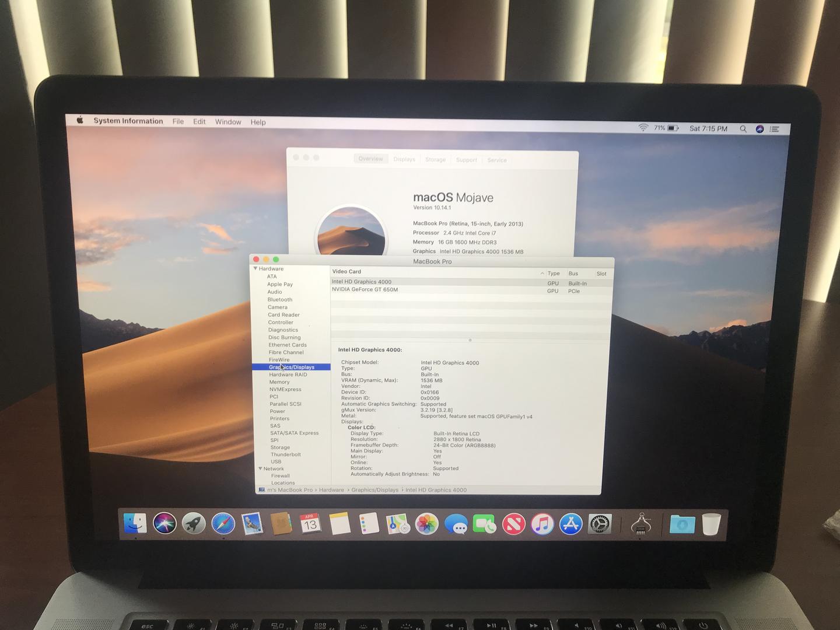Open Launchpad rocket icon
Screen dimensions: 840x630
pos(194,523)
